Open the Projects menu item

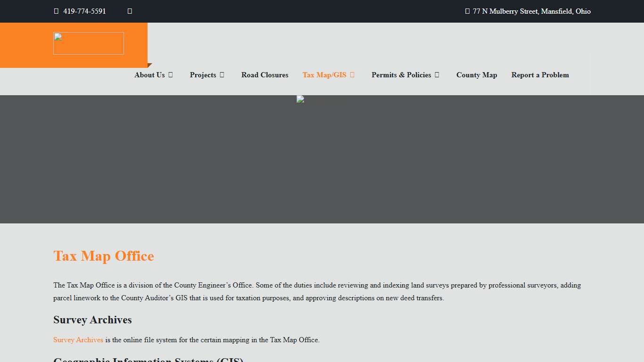[x=203, y=75]
